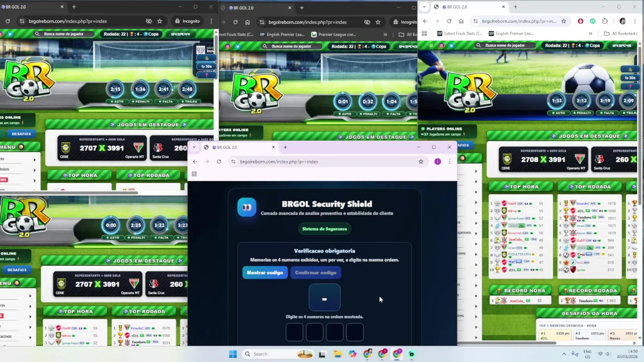The height and width of the screenshot is (362, 644).
Task: Toggle AUTO under 2:15 timer in top-left window
Action: (116, 101)
